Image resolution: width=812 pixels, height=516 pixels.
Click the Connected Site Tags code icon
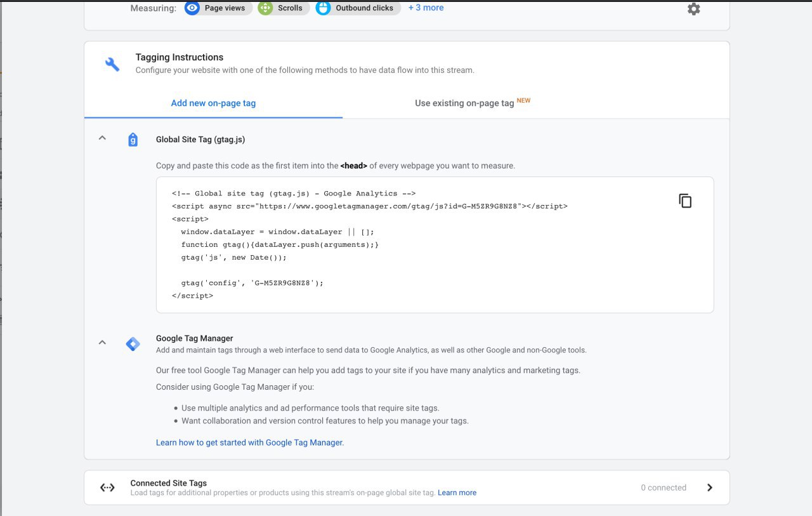coord(107,487)
